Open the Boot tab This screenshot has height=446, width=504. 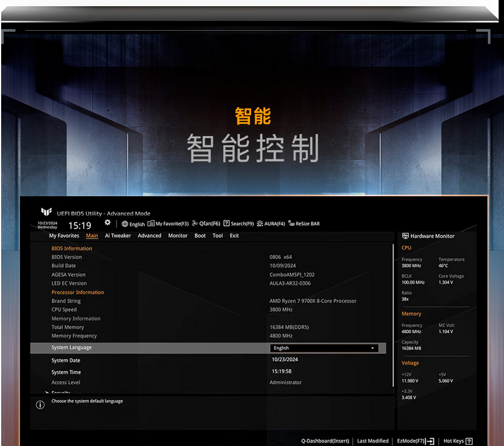[200, 236]
